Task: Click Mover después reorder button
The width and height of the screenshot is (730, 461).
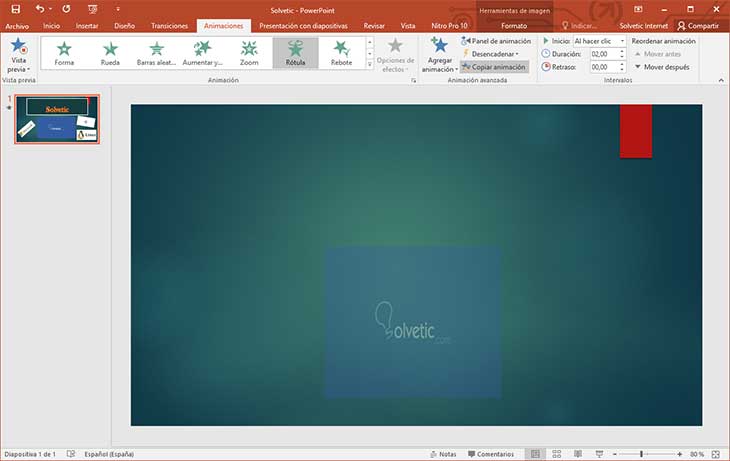Action: coord(662,67)
